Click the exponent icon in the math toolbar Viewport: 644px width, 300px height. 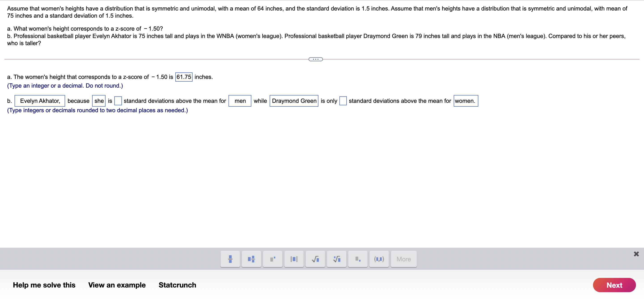click(273, 259)
